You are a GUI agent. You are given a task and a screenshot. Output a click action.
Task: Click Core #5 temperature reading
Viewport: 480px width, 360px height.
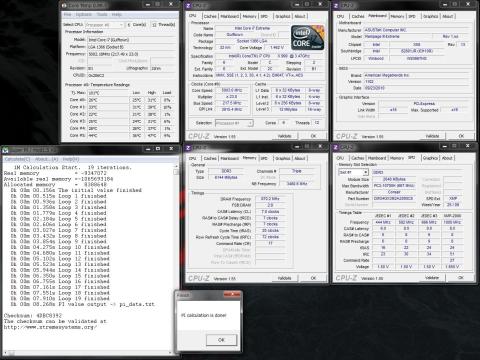click(108, 136)
